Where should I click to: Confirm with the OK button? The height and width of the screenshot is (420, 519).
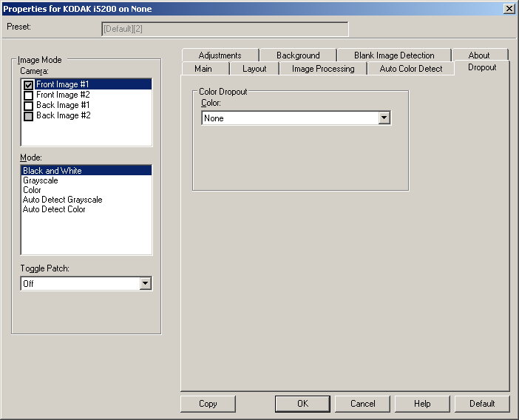pyautogui.click(x=302, y=404)
